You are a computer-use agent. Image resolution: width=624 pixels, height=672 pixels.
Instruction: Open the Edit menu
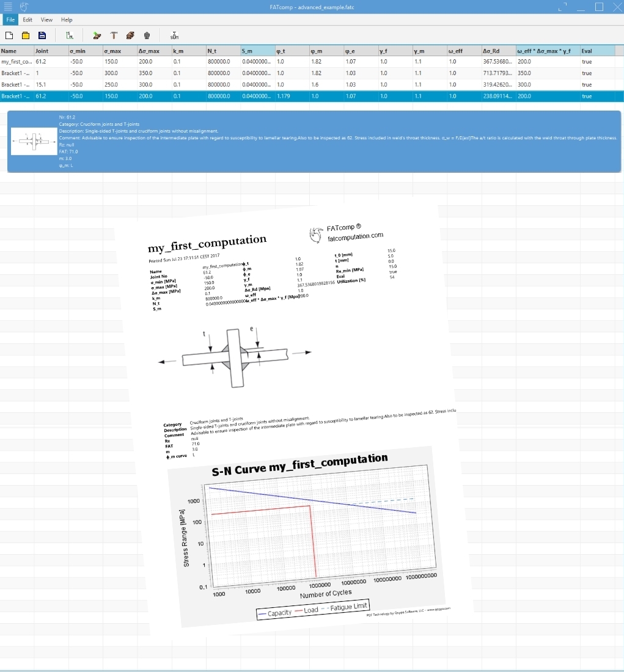coord(28,20)
